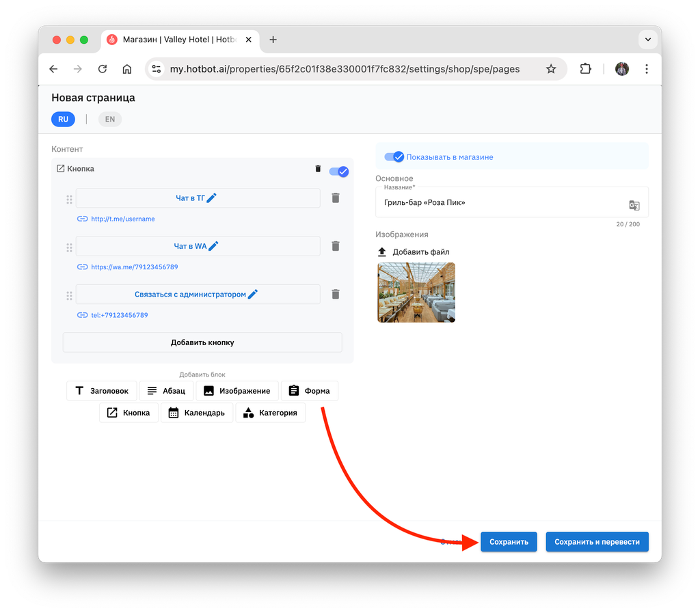Viewport: 700px width, 613px height.
Task: Add a Форма block
Action: 310,391
